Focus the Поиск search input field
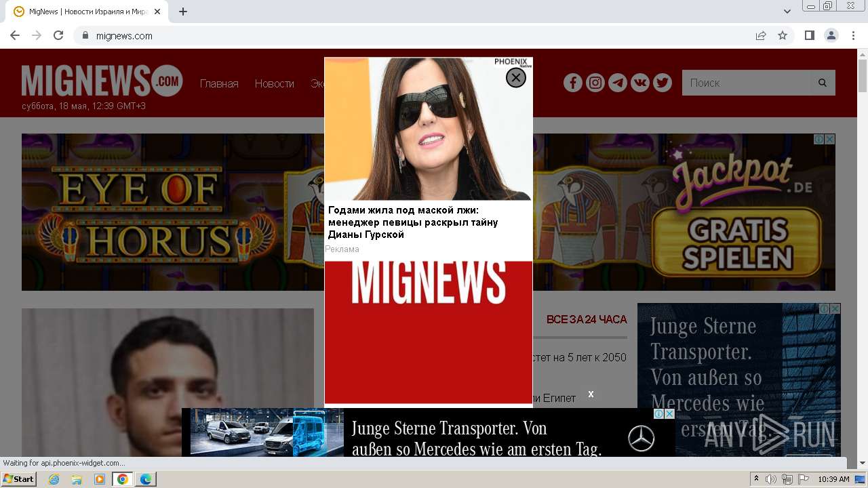The height and width of the screenshot is (488, 868). tap(746, 83)
